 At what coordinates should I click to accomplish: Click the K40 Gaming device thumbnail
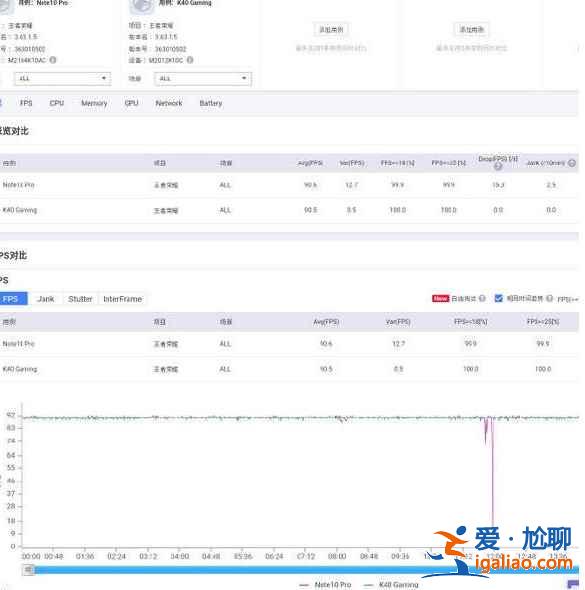[x=142, y=6]
